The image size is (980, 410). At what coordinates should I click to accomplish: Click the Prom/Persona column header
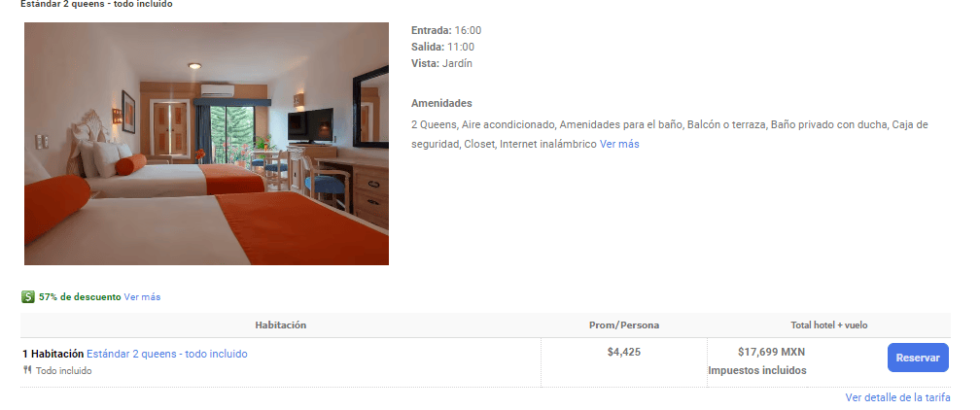click(624, 325)
